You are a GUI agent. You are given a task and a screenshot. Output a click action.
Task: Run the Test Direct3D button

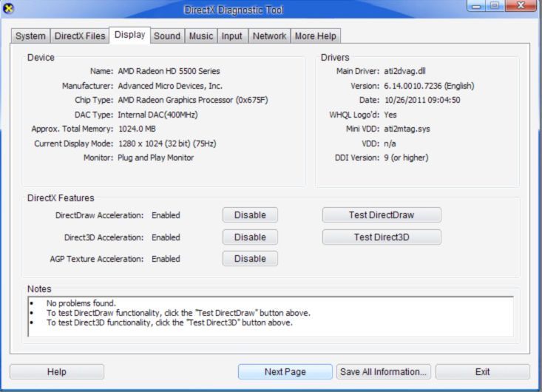[x=382, y=237]
